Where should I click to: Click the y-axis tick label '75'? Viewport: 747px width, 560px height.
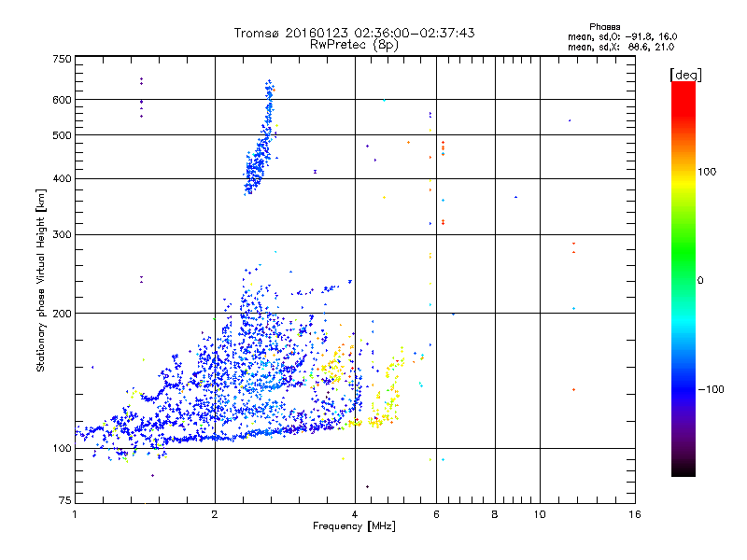[65, 500]
